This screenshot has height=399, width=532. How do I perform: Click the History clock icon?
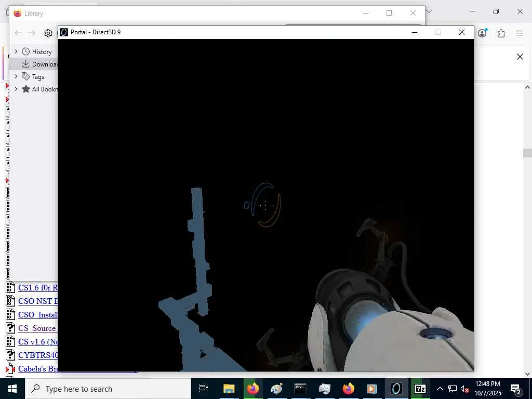click(x=26, y=51)
